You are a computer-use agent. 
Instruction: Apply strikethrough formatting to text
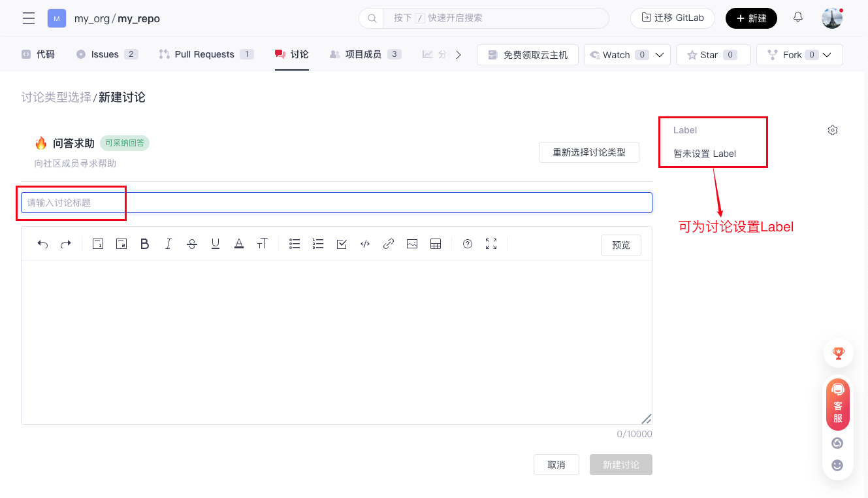click(192, 244)
